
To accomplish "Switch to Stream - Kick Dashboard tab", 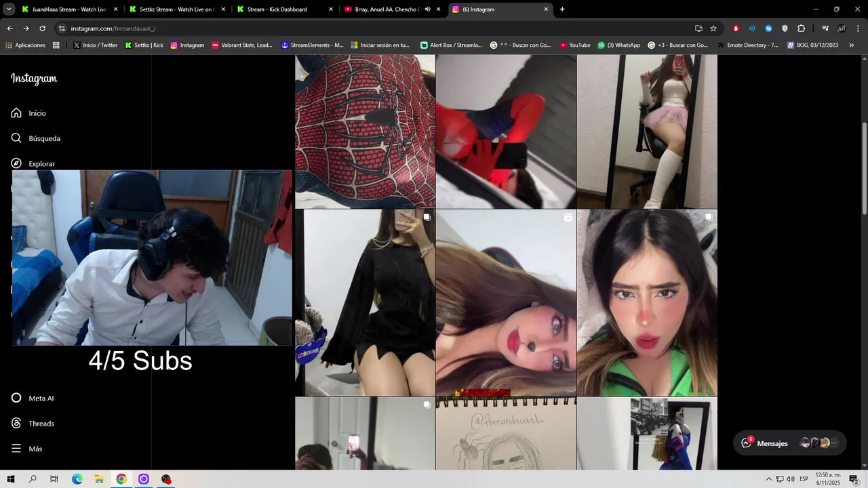I will pos(284,9).
